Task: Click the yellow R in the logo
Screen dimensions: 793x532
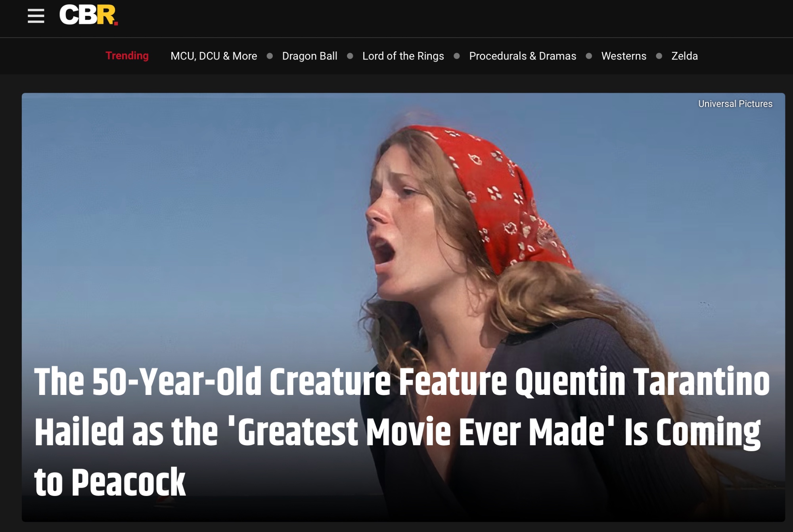Action: tap(107, 15)
